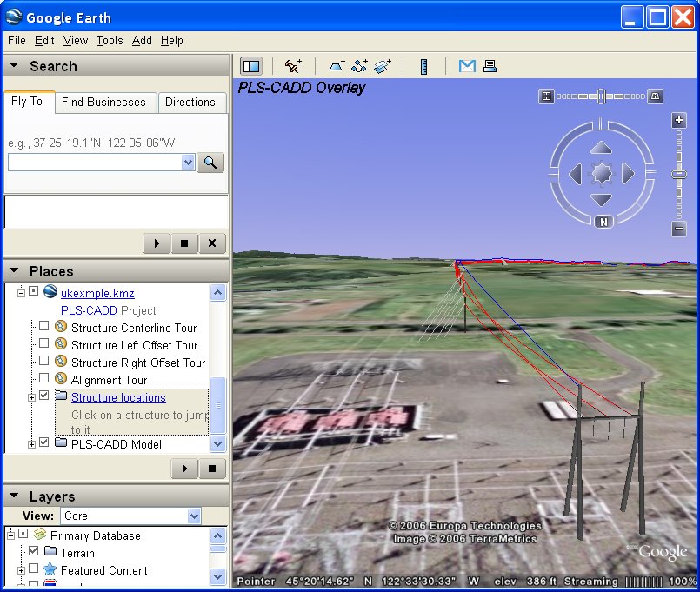Image resolution: width=700 pixels, height=592 pixels.
Task: Open the ruler measurement tool
Action: tap(424, 67)
